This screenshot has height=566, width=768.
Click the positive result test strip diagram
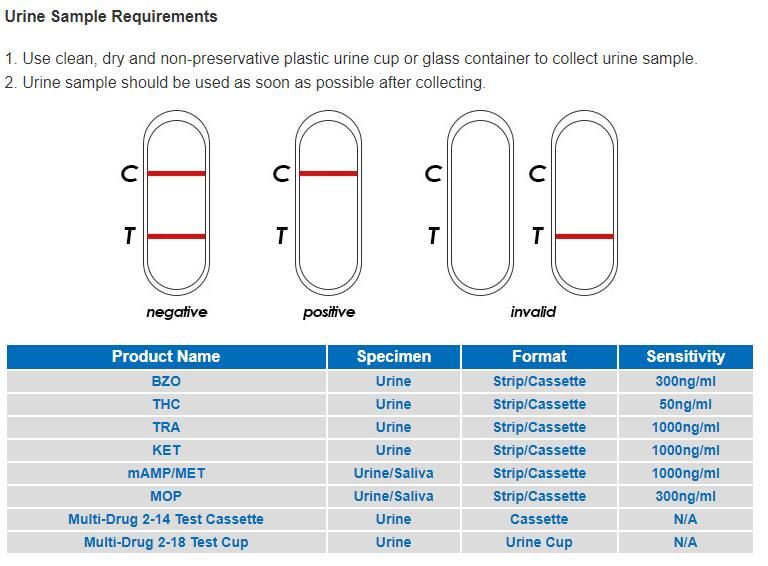(x=328, y=203)
